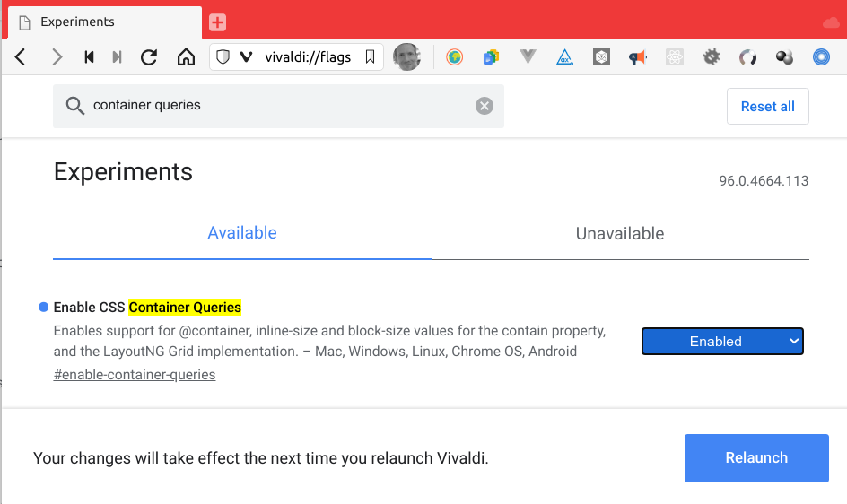Click the Reset all button
The width and height of the screenshot is (847, 504).
767,106
